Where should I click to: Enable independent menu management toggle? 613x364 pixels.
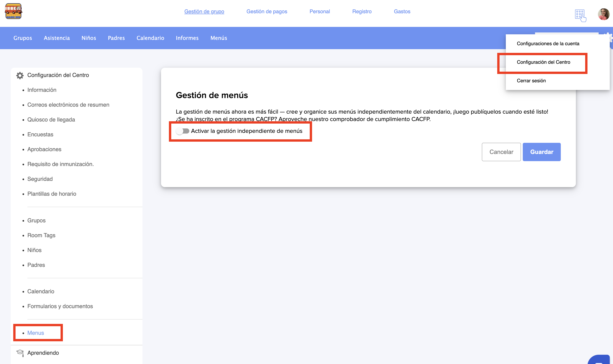tap(183, 131)
